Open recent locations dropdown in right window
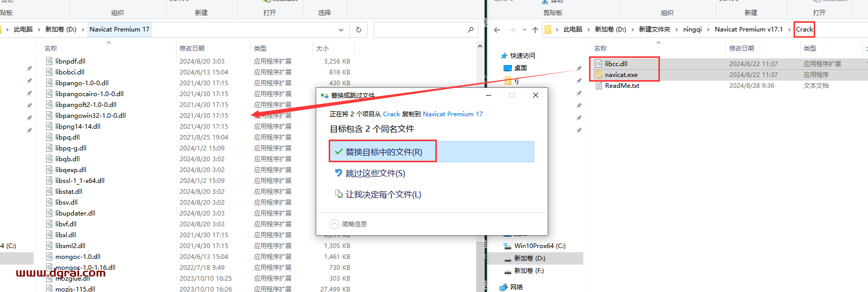Viewport: 868px width, 292px height. point(524,30)
